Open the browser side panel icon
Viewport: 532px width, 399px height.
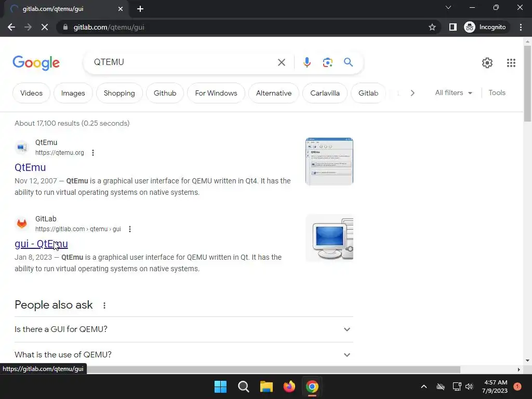click(x=453, y=27)
